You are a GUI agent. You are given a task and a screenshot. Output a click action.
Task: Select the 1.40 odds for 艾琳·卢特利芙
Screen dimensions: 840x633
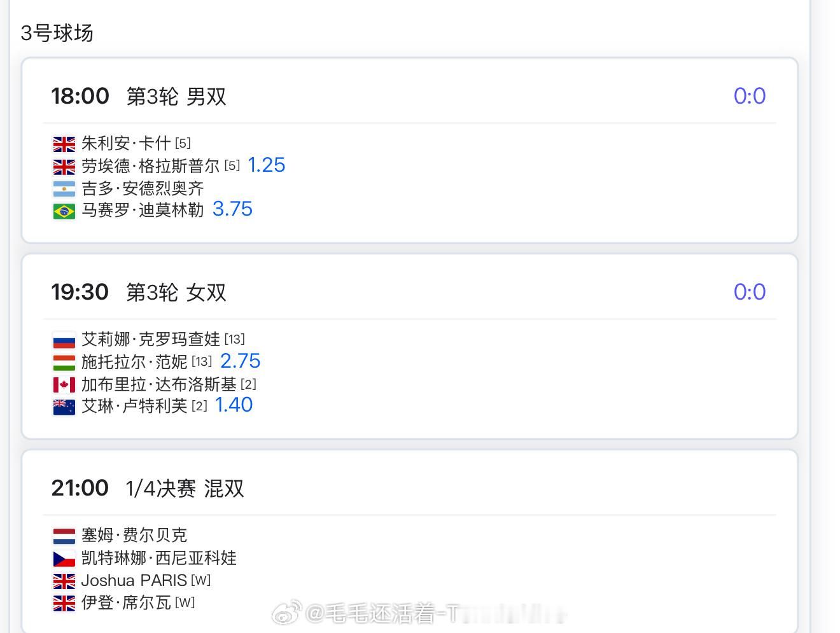point(234,405)
